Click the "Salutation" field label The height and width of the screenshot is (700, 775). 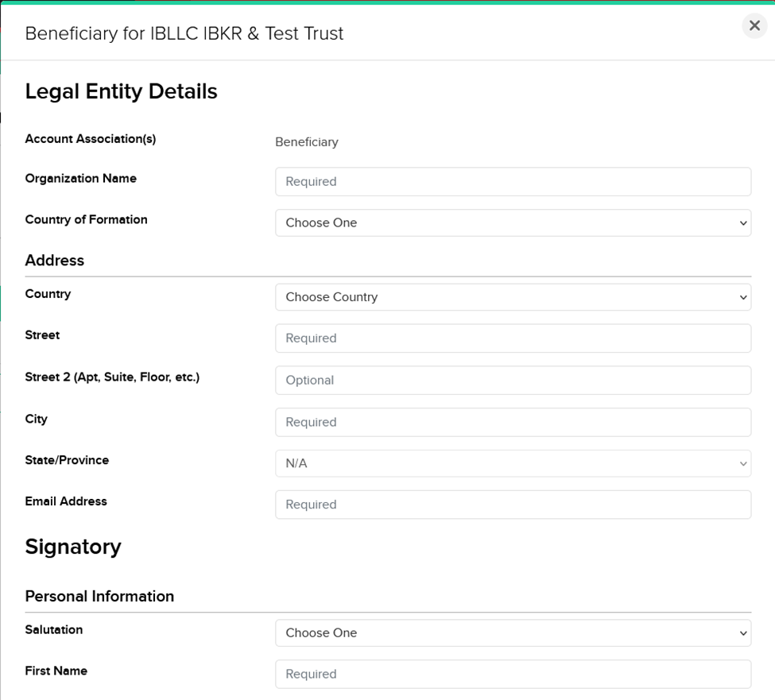pos(53,630)
